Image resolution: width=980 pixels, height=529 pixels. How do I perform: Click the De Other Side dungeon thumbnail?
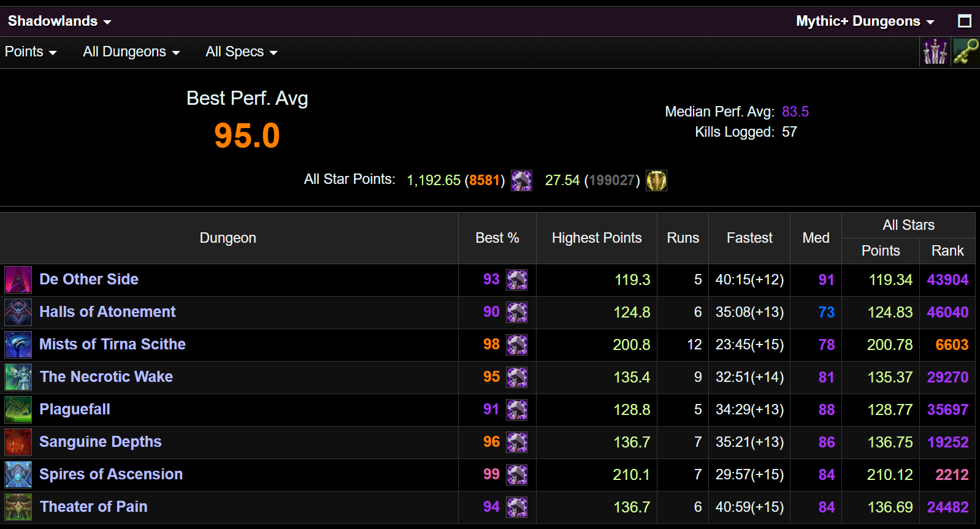tap(18, 280)
